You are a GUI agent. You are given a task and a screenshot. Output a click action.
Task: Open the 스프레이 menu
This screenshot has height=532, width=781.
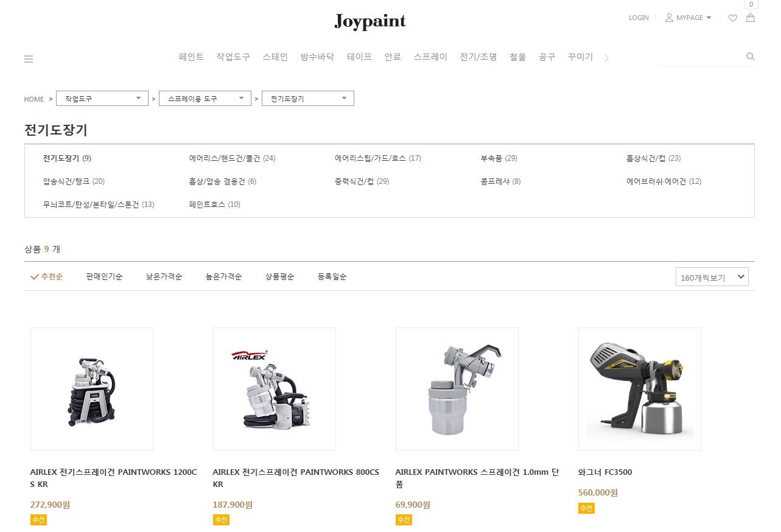tap(430, 57)
